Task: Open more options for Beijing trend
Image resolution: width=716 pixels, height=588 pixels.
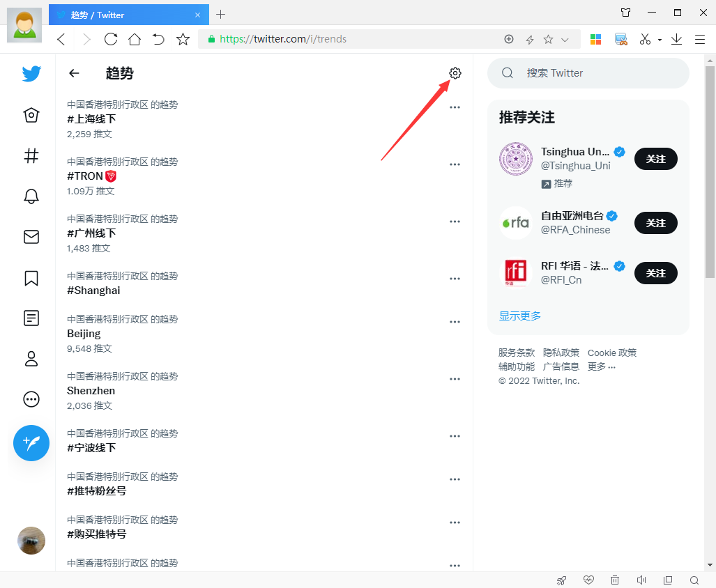Action: point(455,322)
